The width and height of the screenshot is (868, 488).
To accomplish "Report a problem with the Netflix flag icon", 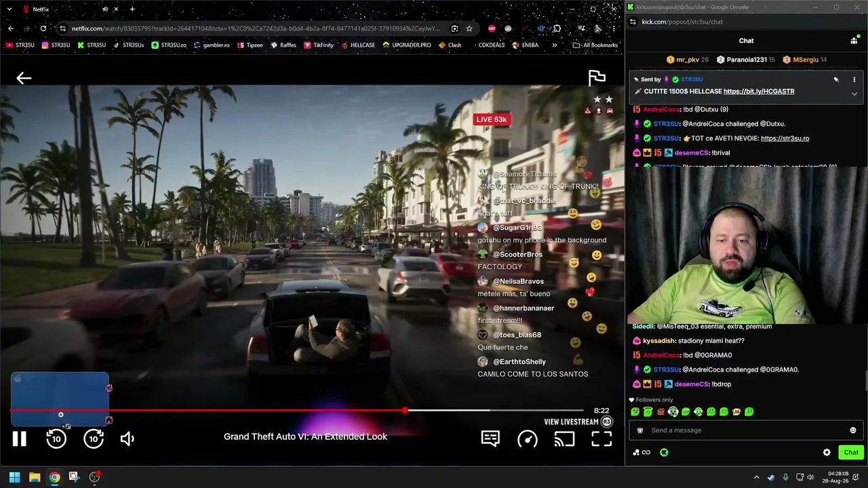I will pyautogui.click(x=597, y=78).
